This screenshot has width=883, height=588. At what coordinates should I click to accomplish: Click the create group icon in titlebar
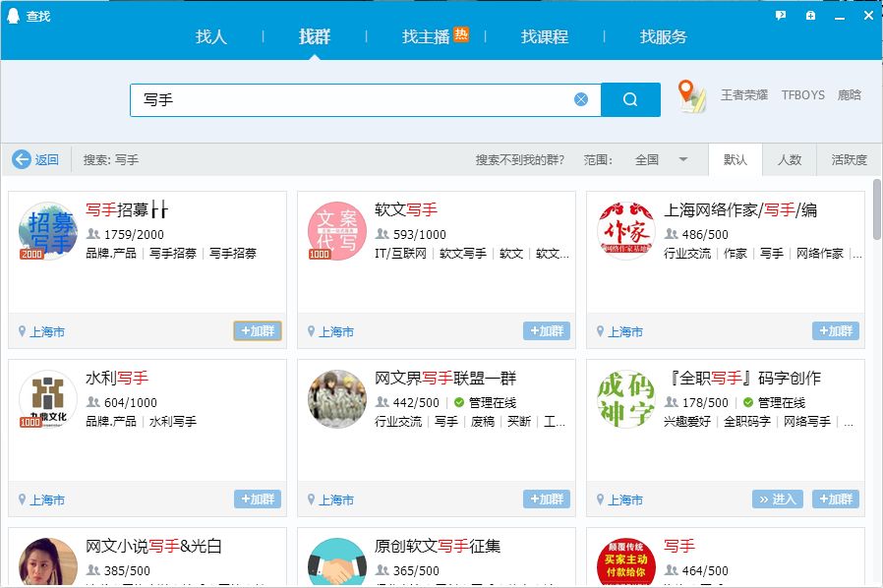tap(808, 15)
